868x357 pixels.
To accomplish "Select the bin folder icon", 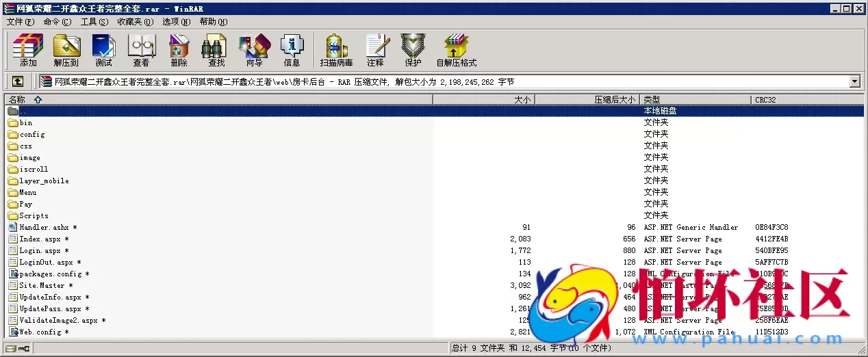I will click(x=13, y=123).
